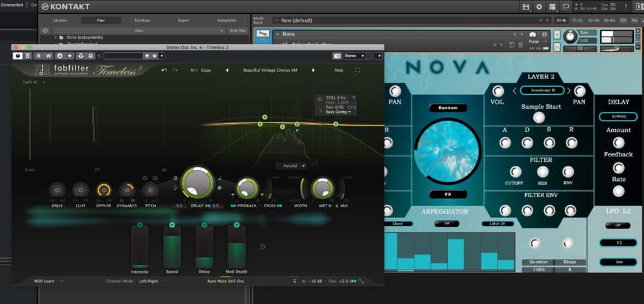
Task: Click the Speed modulation slider
Action: click(x=172, y=247)
